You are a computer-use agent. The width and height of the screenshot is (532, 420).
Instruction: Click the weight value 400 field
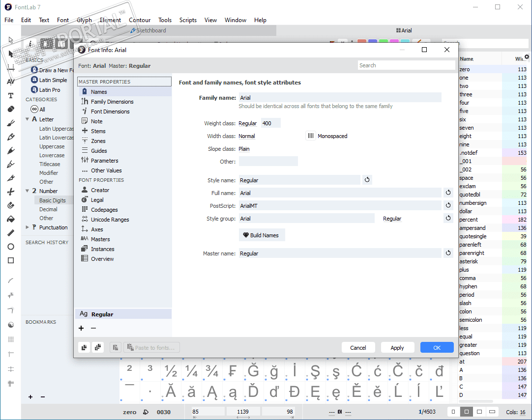(x=270, y=123)
